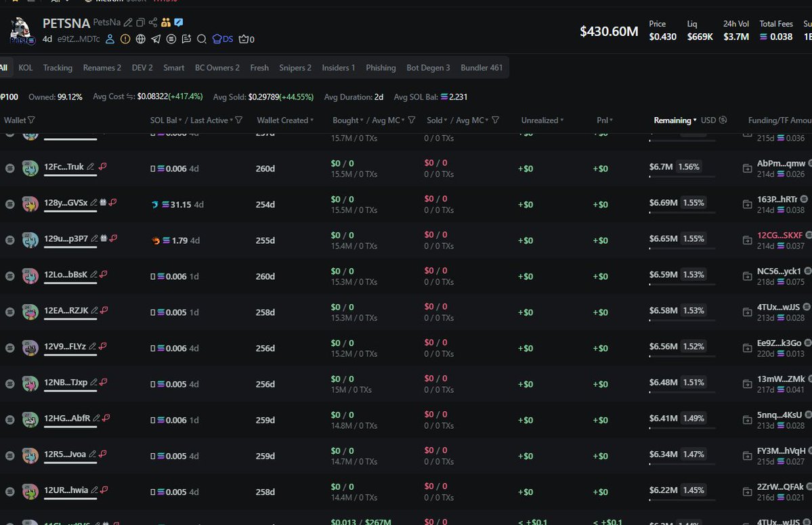Click the search magnifier icon in token header

tap(202, 39)
